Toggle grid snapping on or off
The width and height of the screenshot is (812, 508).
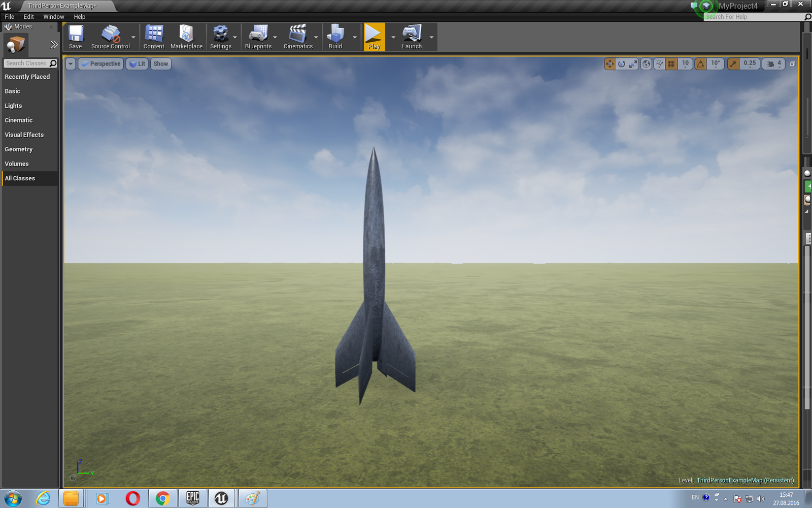pyautogui.click(x=671, y=64)
